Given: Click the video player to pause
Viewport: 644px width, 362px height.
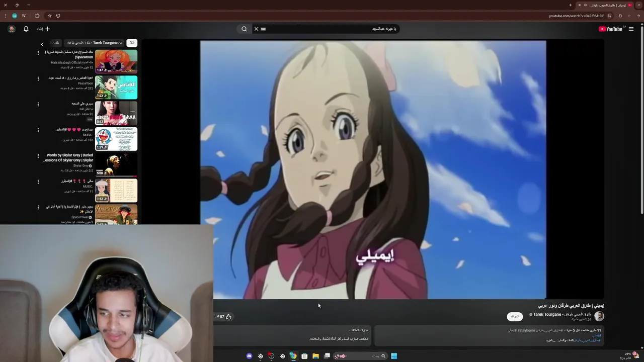Looking at the screenshot, I should (373, 170).
